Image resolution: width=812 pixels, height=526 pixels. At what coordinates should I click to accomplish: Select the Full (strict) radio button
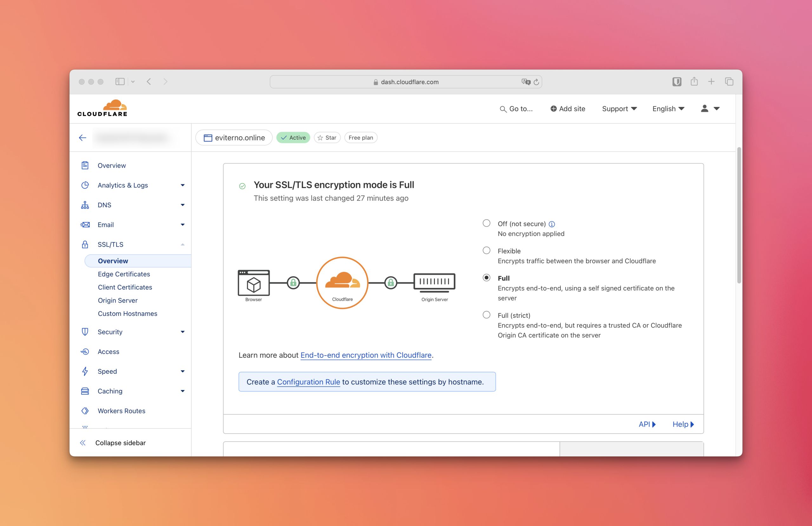click(487, 315)
